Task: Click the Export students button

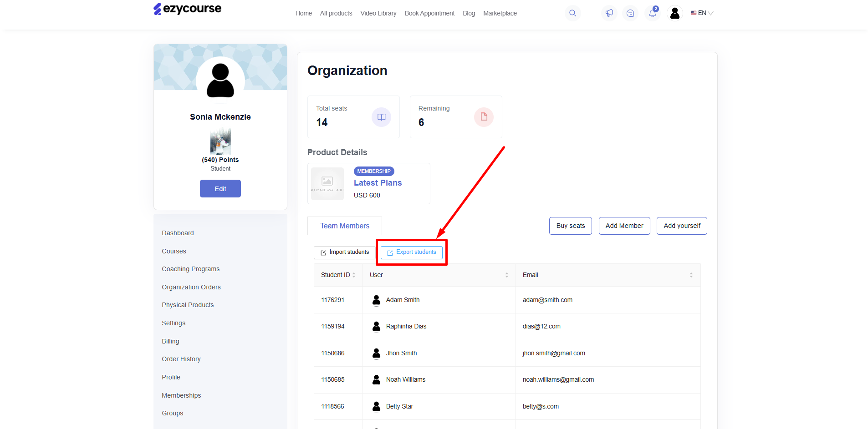Action: [412, 252]
